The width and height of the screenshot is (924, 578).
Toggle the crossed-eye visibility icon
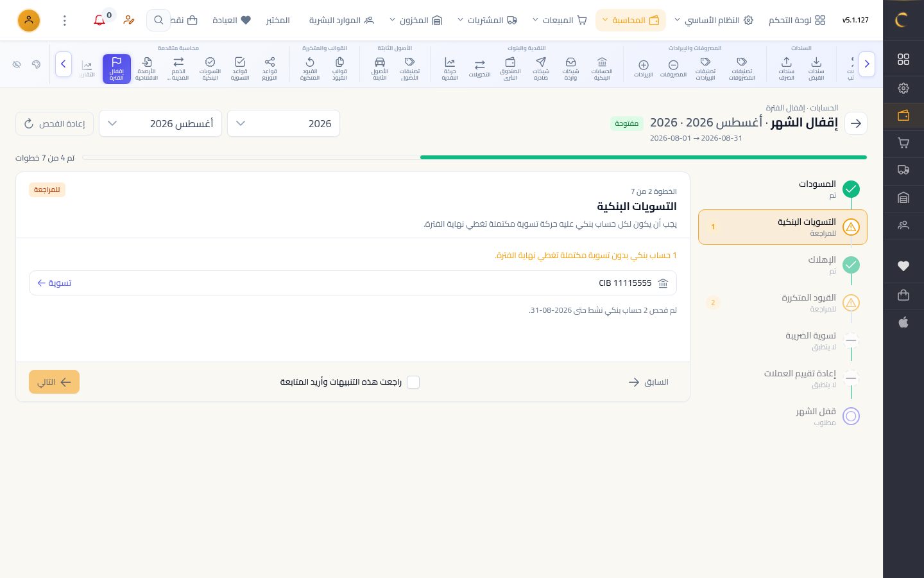[17, 64]
